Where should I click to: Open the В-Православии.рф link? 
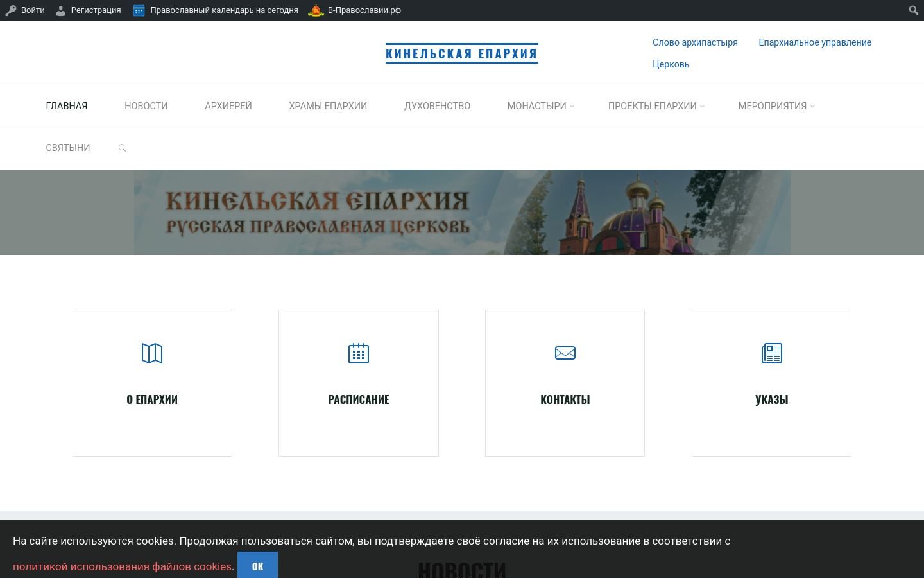364,10
